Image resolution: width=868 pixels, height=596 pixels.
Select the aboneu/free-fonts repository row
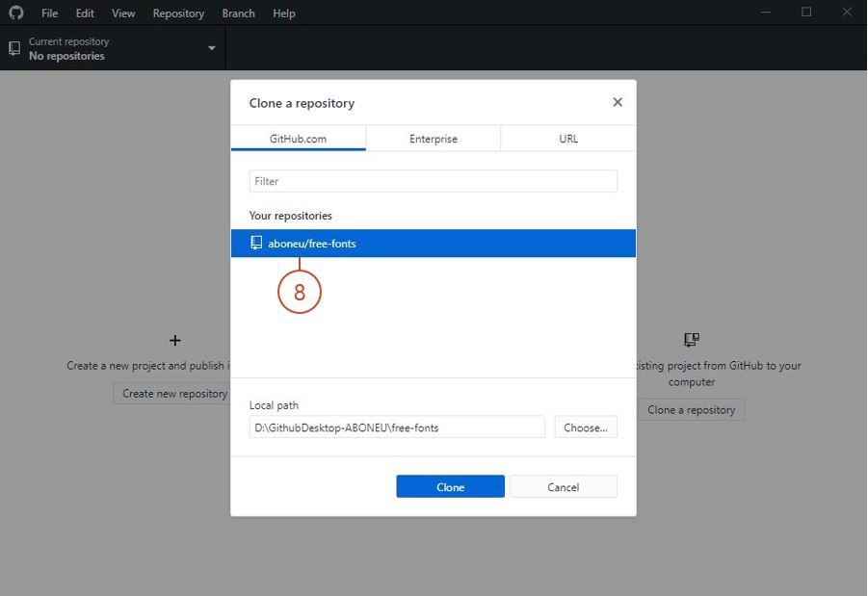[433, 244]
